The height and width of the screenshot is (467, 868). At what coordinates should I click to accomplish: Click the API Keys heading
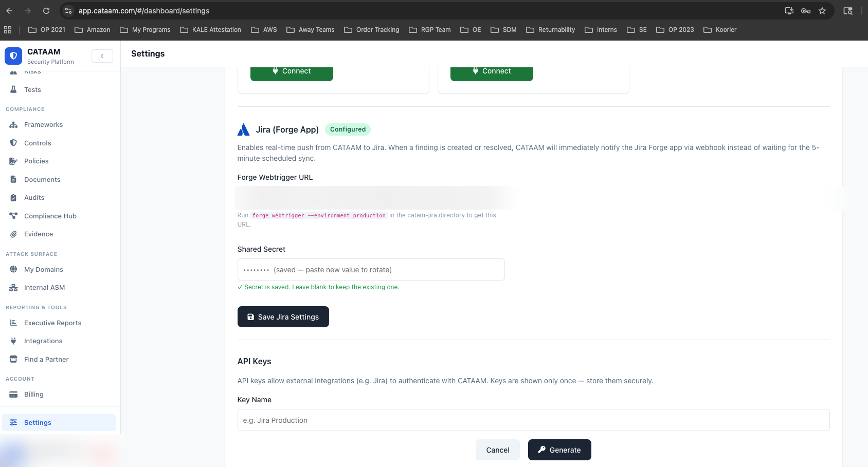pyautogui.click(x=254, y=361)
